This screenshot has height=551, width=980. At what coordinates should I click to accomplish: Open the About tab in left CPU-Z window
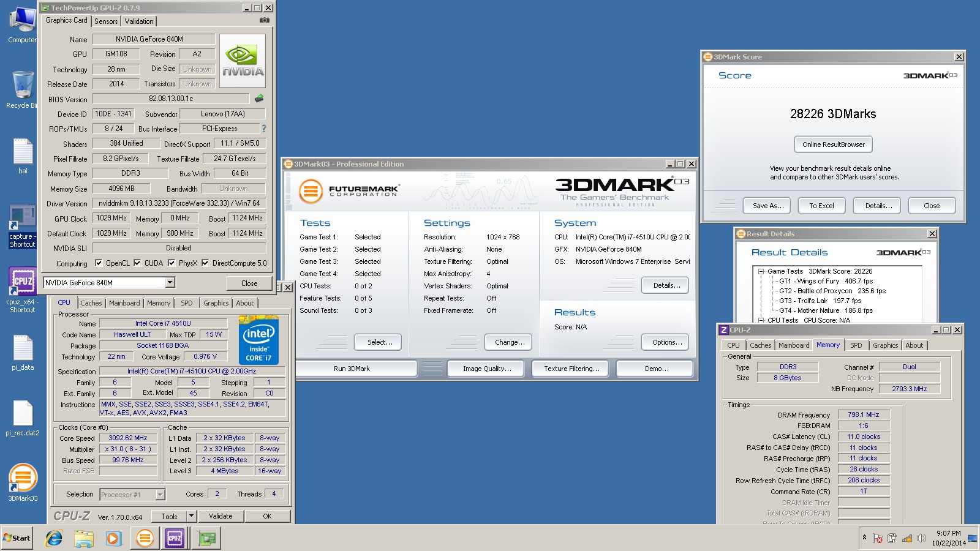point(245,303)
